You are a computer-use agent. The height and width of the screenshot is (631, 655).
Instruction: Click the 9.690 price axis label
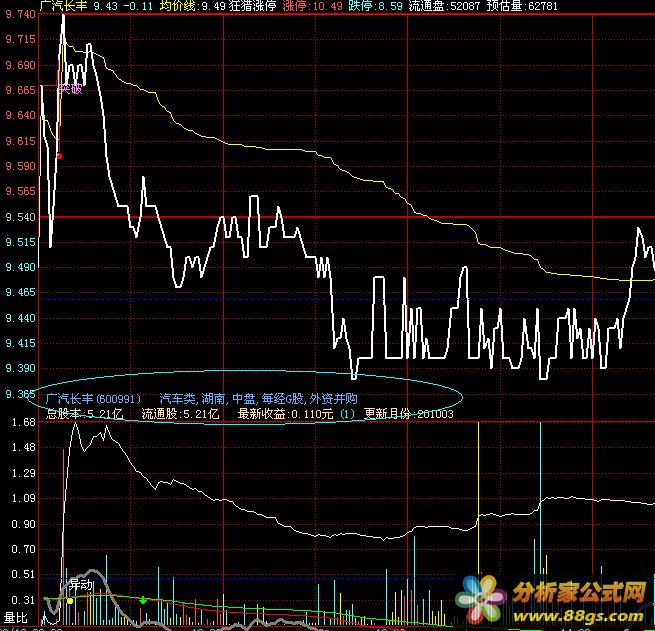pos(21,65)
